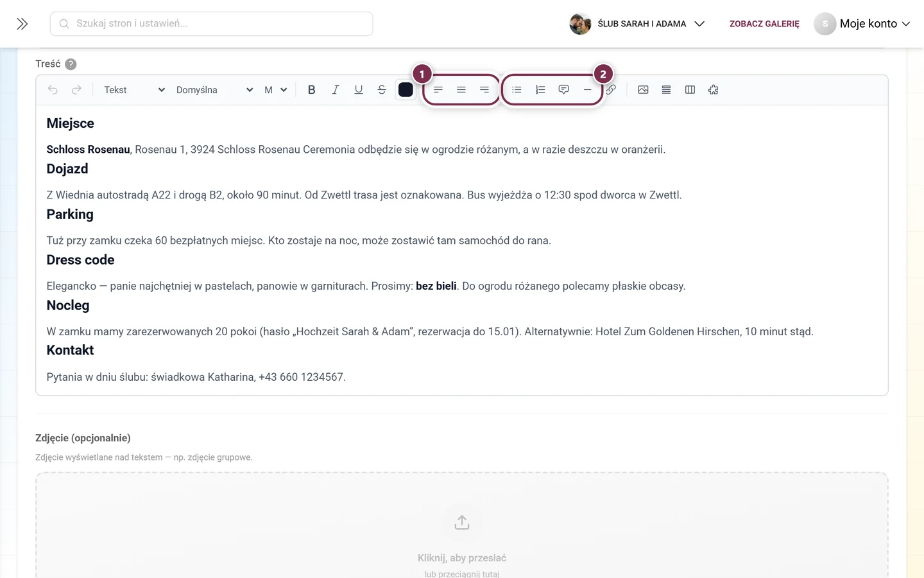Open the Ślub Sarah i Adama gallery switcher
Screen dimensions: 924x578
pos(638,24)
